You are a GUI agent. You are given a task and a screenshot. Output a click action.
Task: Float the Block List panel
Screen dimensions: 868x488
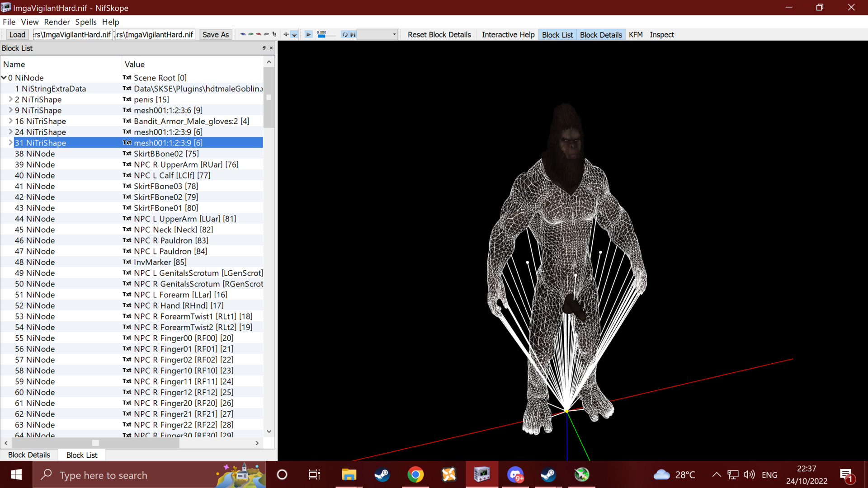coord(264,48)
